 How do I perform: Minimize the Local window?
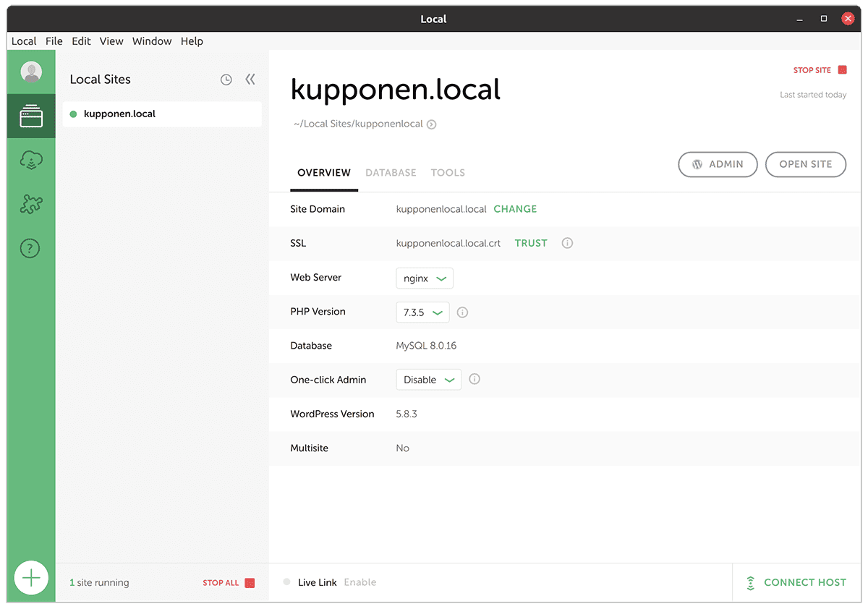click(799, 19)
